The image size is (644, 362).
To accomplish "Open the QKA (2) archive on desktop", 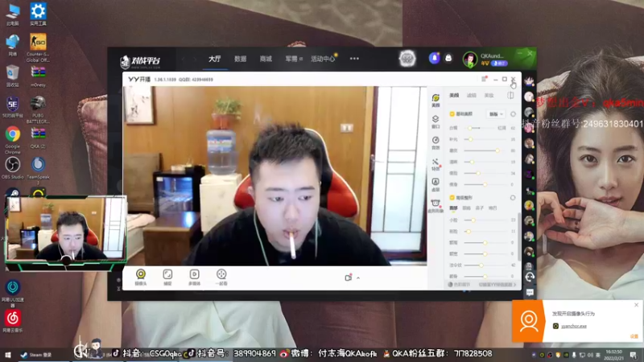I will (38, 138).
